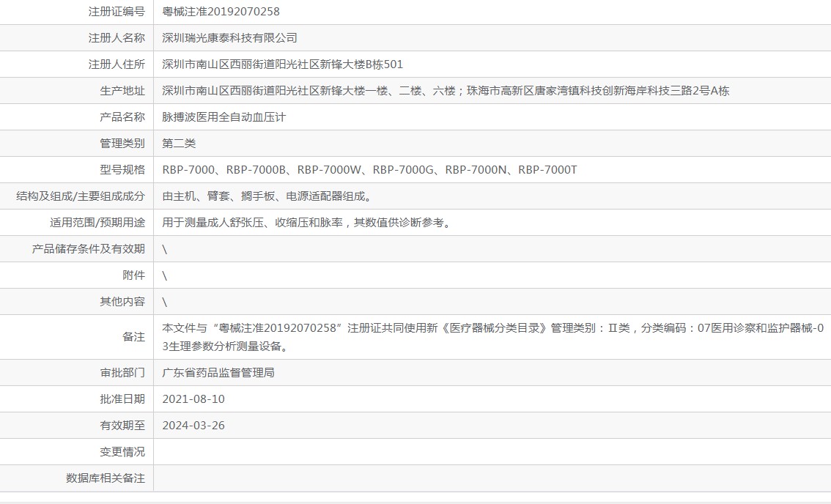
Task: Click the 注册人名称 label
Action: (x=117, y=37)
